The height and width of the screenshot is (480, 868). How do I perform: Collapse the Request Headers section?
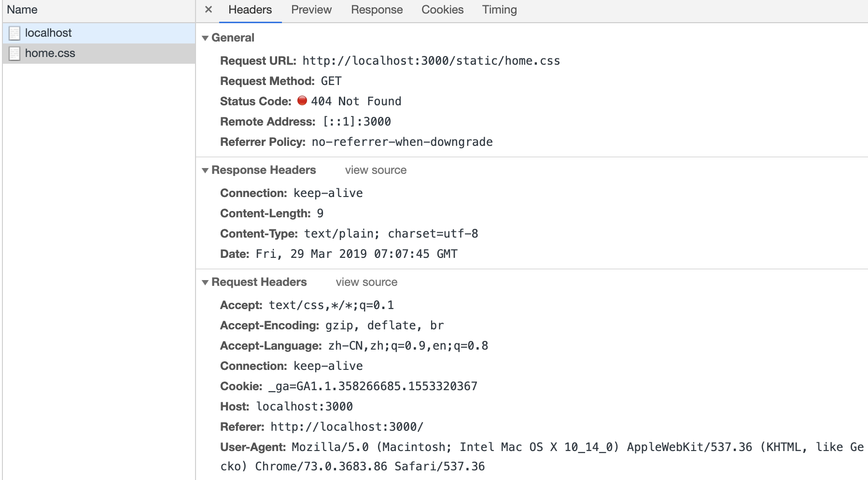point(205,282)
